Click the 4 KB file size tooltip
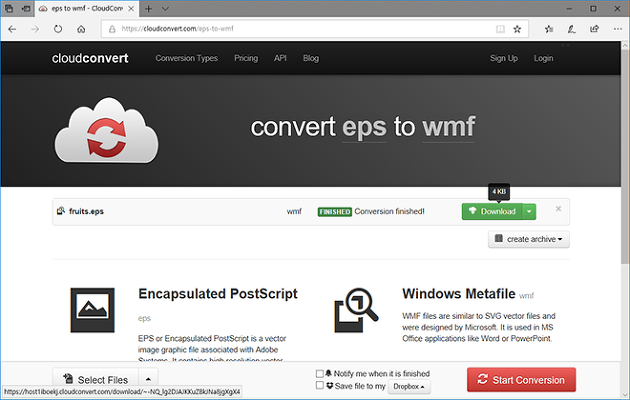This screenshot has width=630, height=400. 499,192
